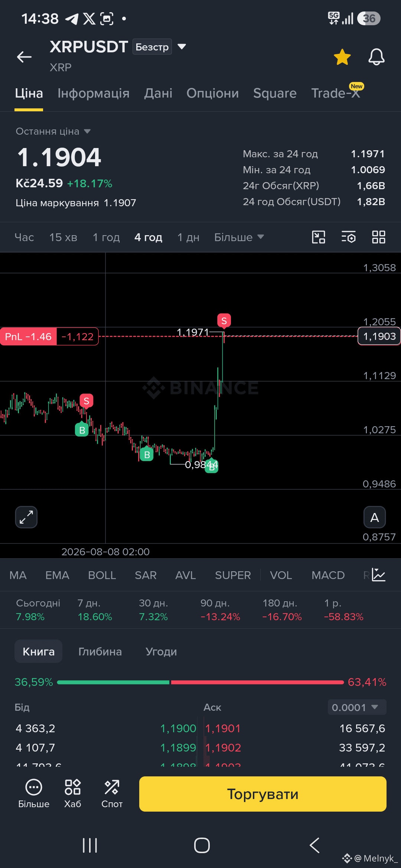Screen dimensions: 401x868
Task: Enable MA indicator
Action: (x=18, y=575)
